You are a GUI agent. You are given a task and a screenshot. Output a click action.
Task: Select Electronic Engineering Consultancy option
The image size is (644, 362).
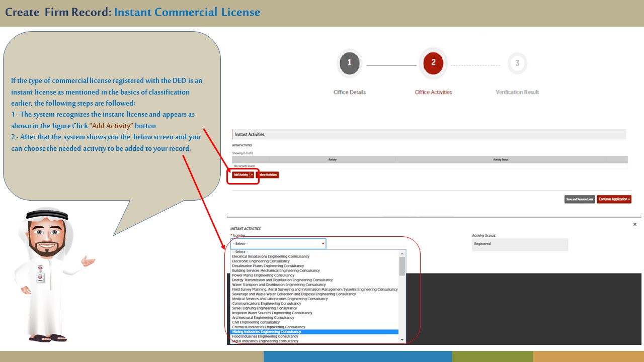coord(261,261)
